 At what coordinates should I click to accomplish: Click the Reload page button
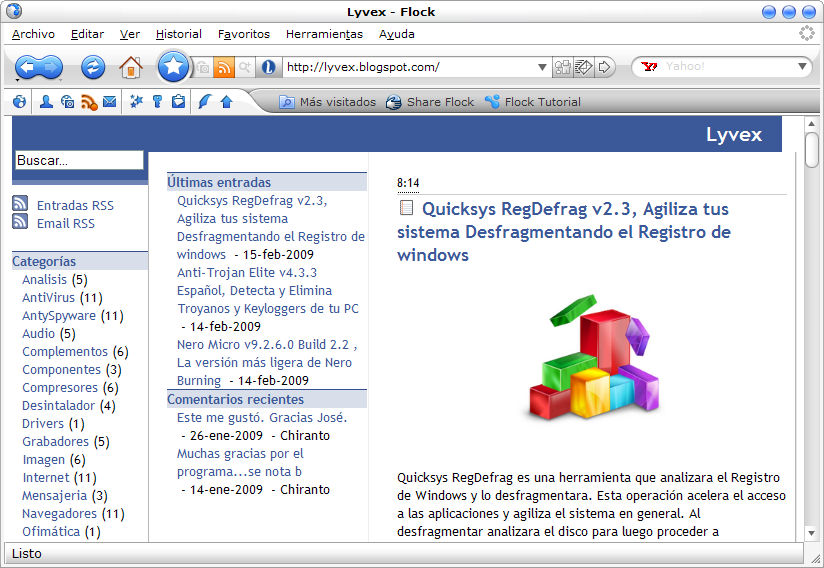click(x=93, y=67)
